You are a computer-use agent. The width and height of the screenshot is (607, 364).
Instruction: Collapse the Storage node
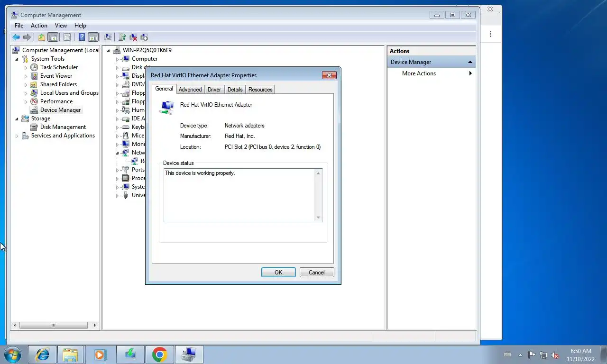click(17, 119)
